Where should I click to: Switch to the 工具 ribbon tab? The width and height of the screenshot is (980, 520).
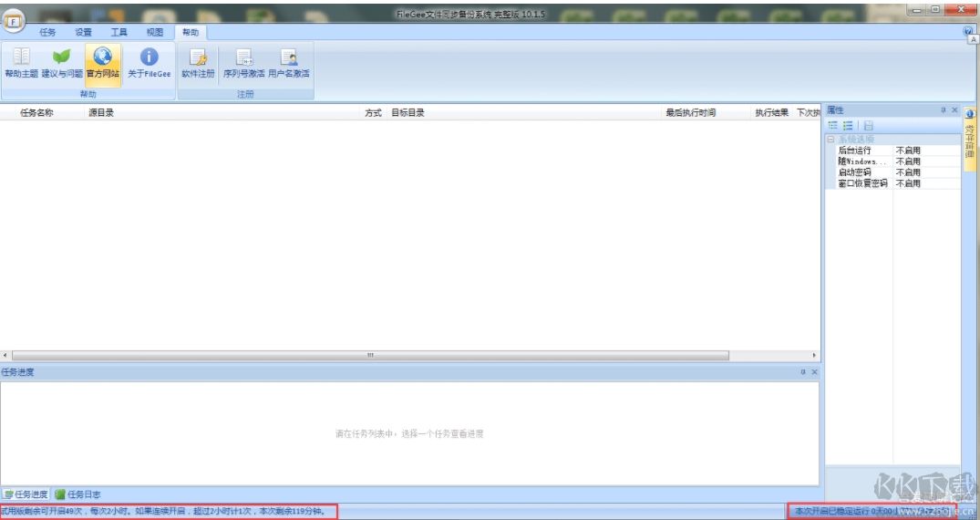[x=119, y=33]
